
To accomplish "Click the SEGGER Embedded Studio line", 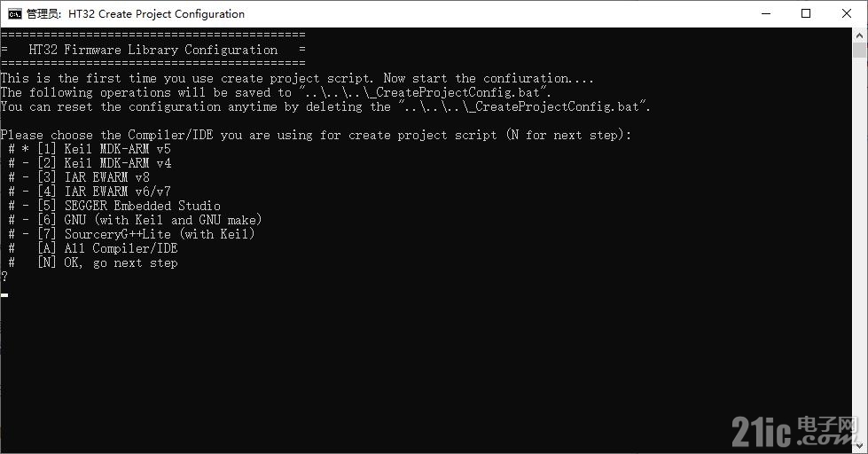I will [114, 206].
